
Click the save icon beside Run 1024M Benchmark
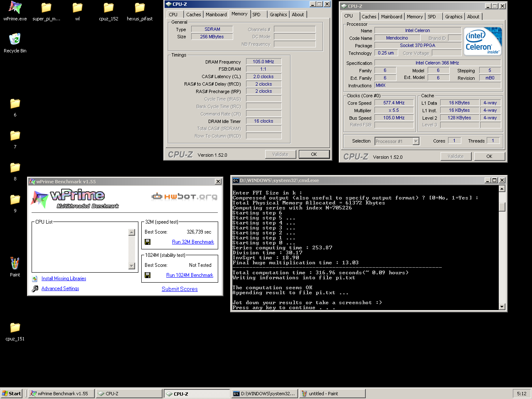point(148,275)
